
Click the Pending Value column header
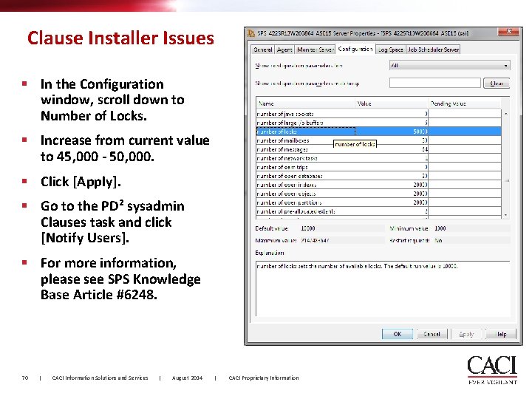pos(465,103)
